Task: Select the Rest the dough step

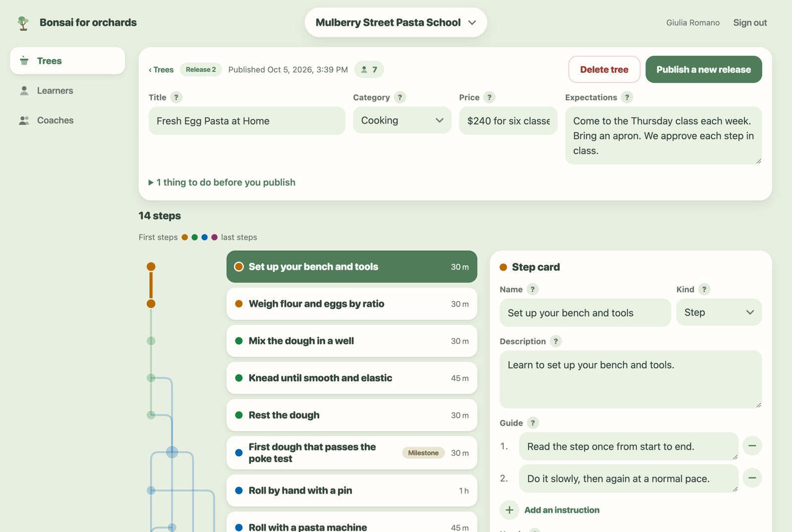Action: pos(352,415)
